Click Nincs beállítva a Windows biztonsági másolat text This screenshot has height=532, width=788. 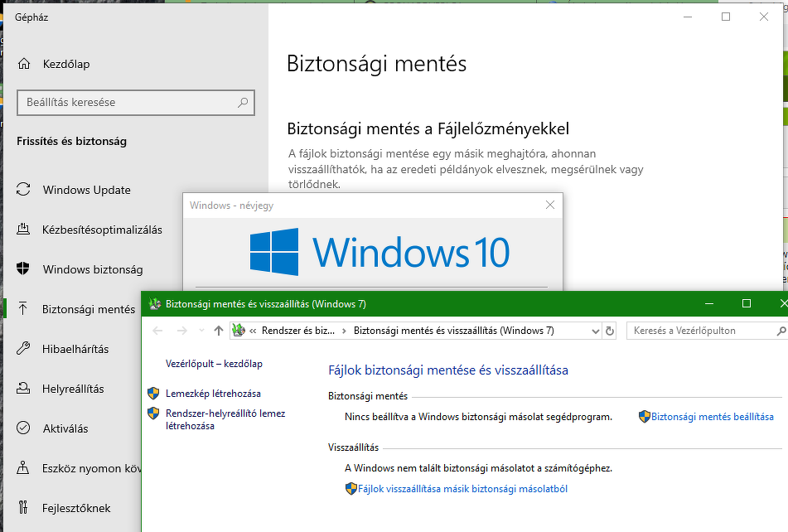(x=478, y=417)
